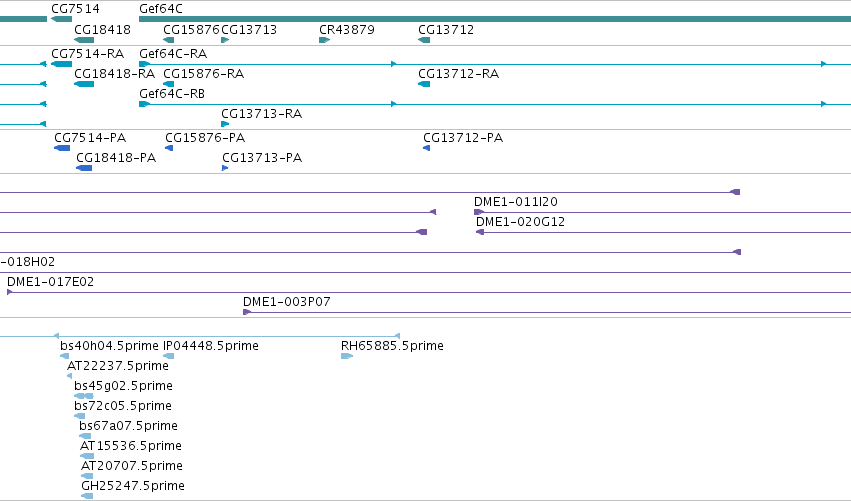Click the CG13712 gene label

point(446,29)
